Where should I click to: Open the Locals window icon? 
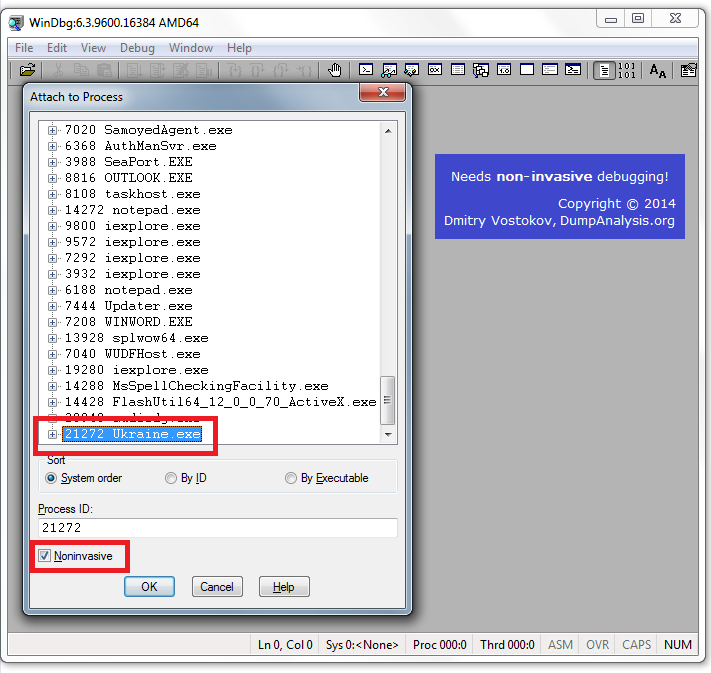tap(412, 70)
